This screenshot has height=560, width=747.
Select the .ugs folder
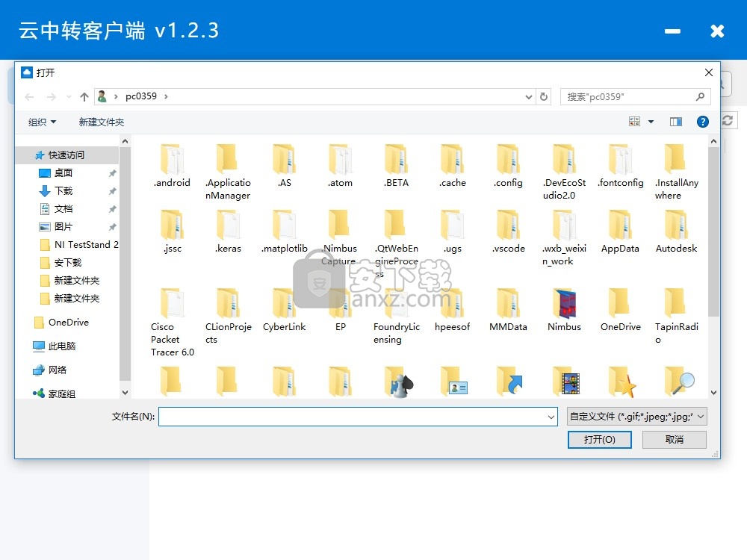tap(452, 231)
